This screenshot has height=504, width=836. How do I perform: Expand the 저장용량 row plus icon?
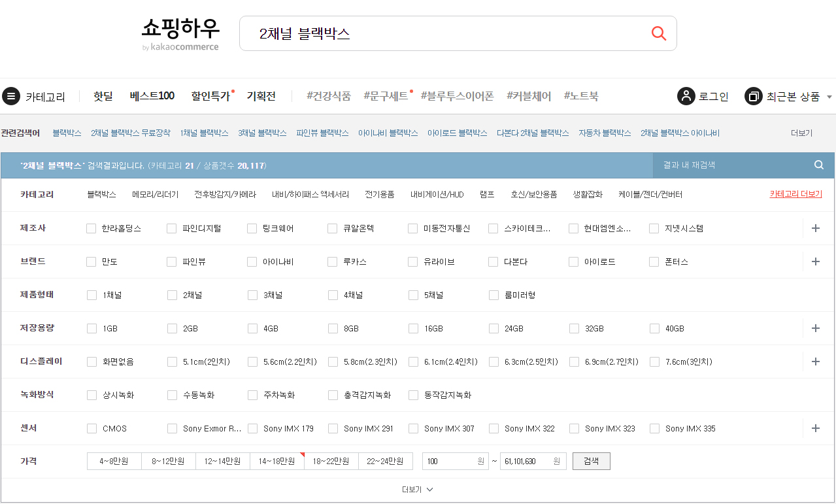815,328
